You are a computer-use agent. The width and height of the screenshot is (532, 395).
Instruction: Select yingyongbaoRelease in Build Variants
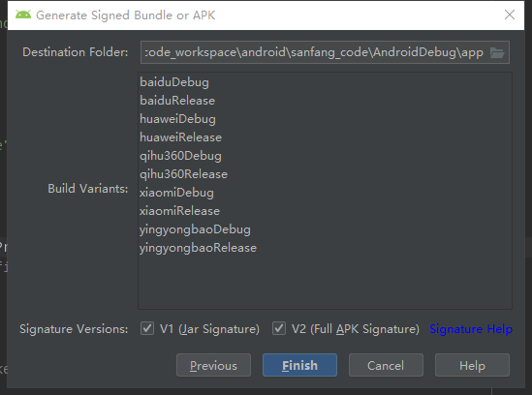click(325, 248)
